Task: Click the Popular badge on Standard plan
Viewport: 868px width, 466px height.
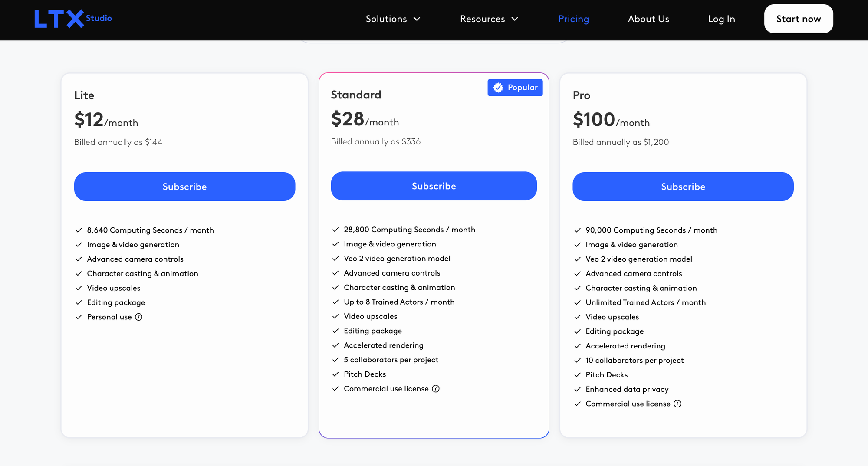Action: point(515,87)
